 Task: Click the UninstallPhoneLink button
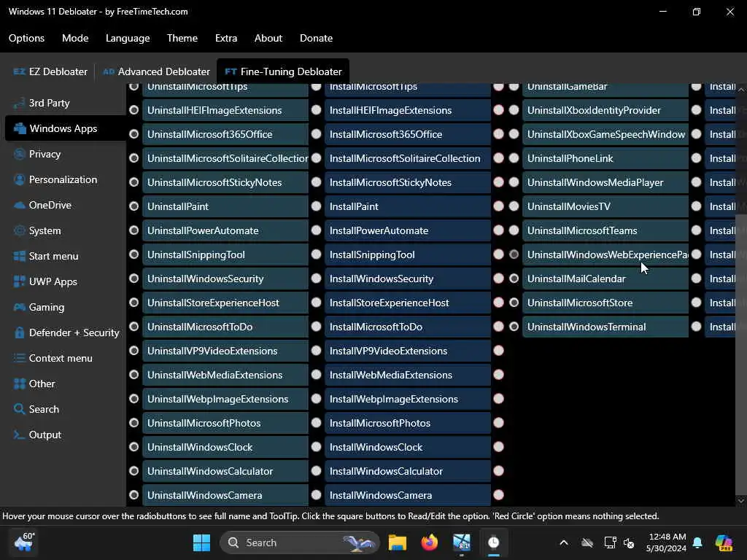tap(605, 158)
